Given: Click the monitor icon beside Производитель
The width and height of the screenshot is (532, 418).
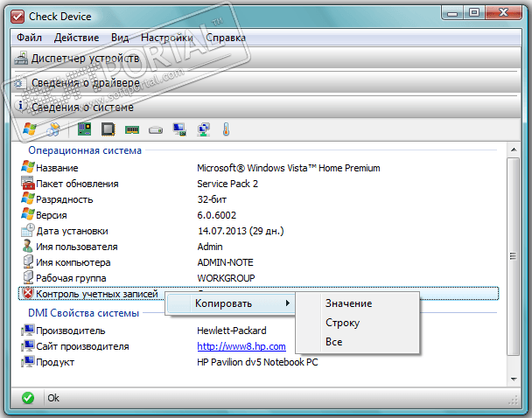Looking at the screenshot, I should click(28, 330).
